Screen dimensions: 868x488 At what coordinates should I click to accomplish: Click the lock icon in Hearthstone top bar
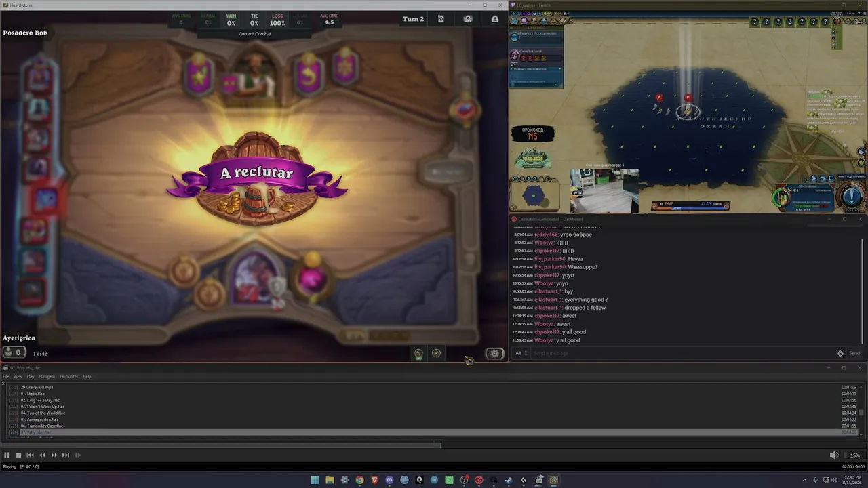coord(495,19)
